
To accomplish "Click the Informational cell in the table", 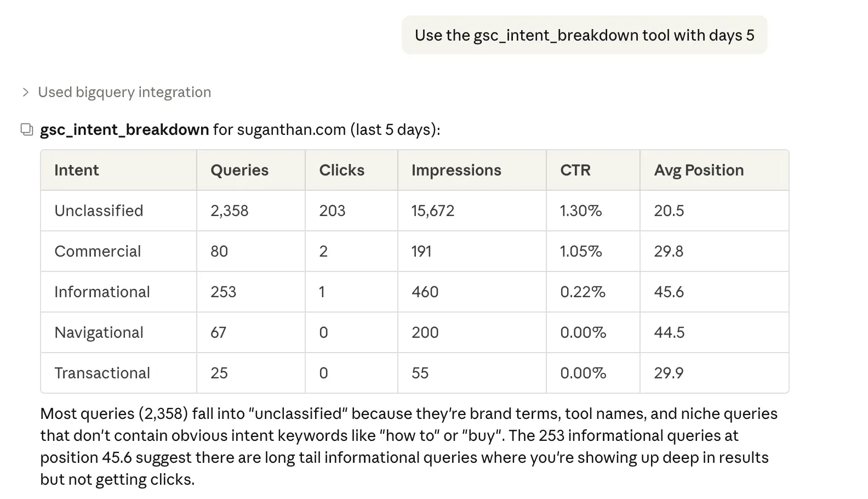I will (x=102, y=292).
